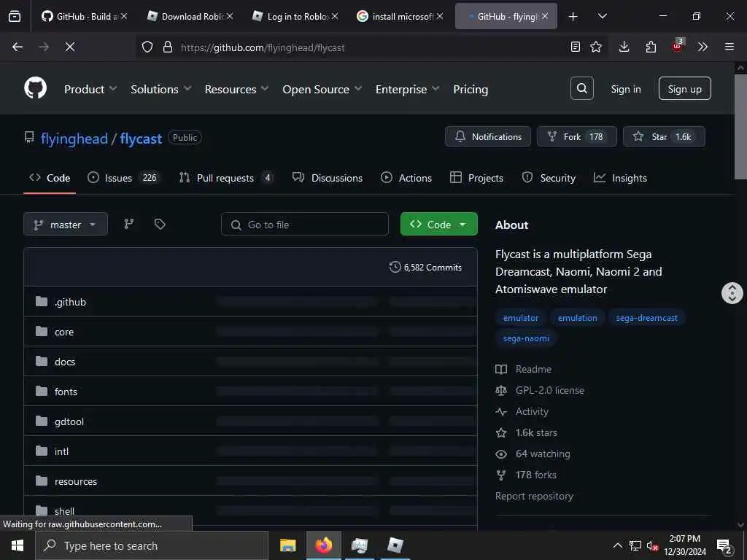This screenshot has height=560, width=747.
Task: Open the Firefox downloads arrow icon
Action: coord(624,47)
